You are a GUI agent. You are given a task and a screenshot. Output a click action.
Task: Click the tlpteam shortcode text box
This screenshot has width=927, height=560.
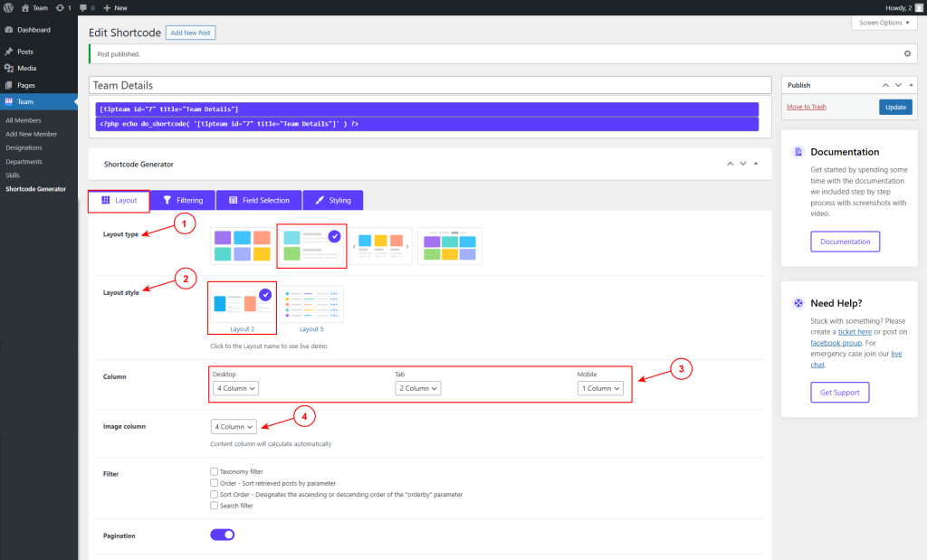point(427,109)
